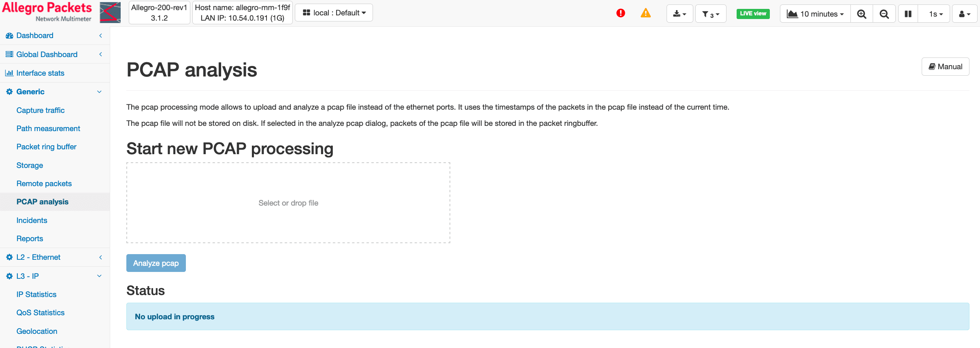Image resolution: width=980 pixels, height=348 pixels.
Task: Click the orange warning triangle icon
Action: click(646, 13)
